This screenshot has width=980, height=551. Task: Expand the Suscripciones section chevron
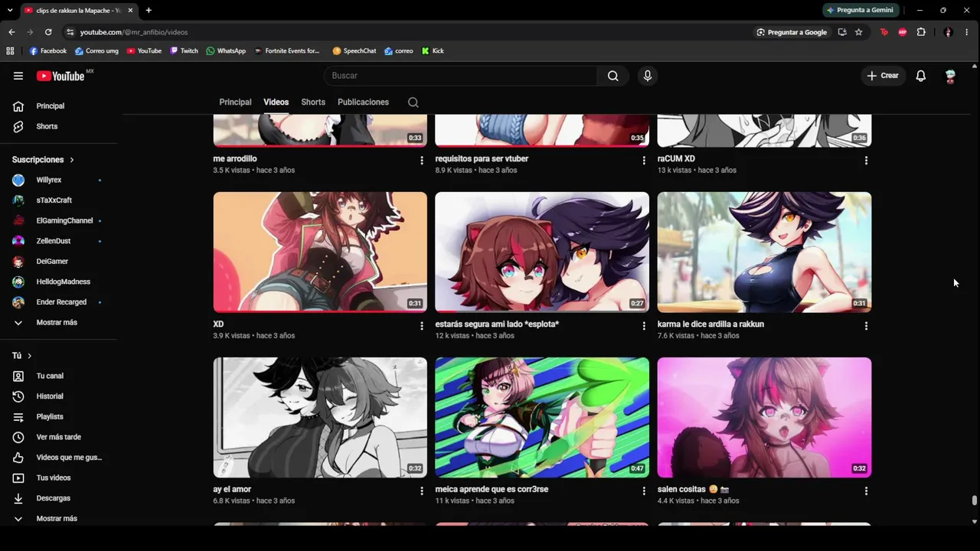tap(72, 160)
